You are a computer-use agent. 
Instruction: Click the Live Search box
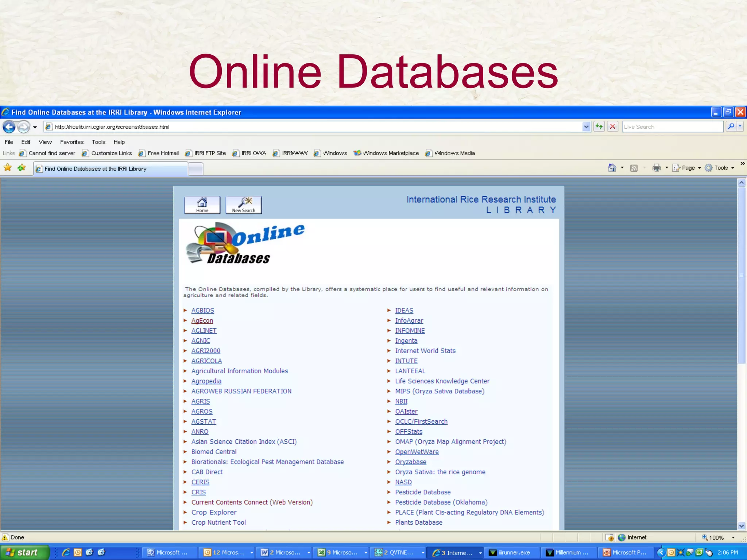(672, 127)
